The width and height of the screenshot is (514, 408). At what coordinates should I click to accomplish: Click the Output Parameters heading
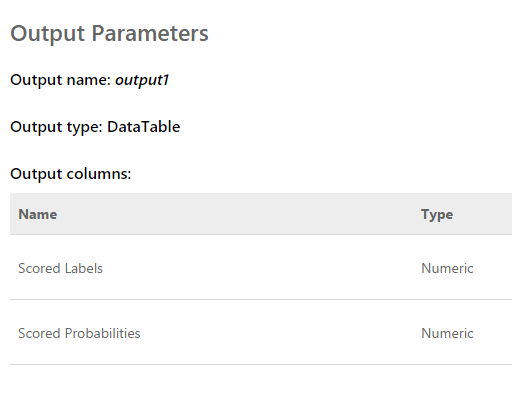coord(109,33)
